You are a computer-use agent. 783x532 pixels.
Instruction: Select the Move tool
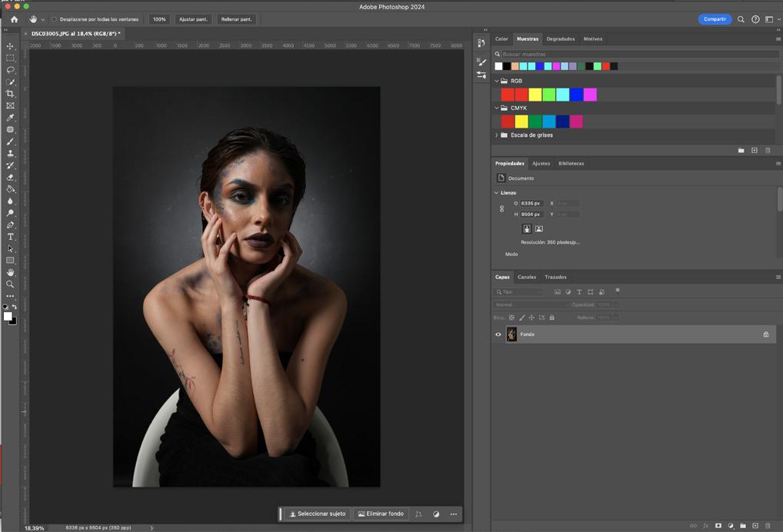[10, 46]
